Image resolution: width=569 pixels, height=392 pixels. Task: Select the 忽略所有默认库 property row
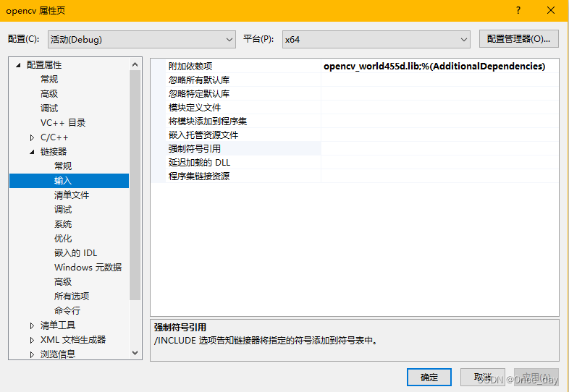[355, 80]
